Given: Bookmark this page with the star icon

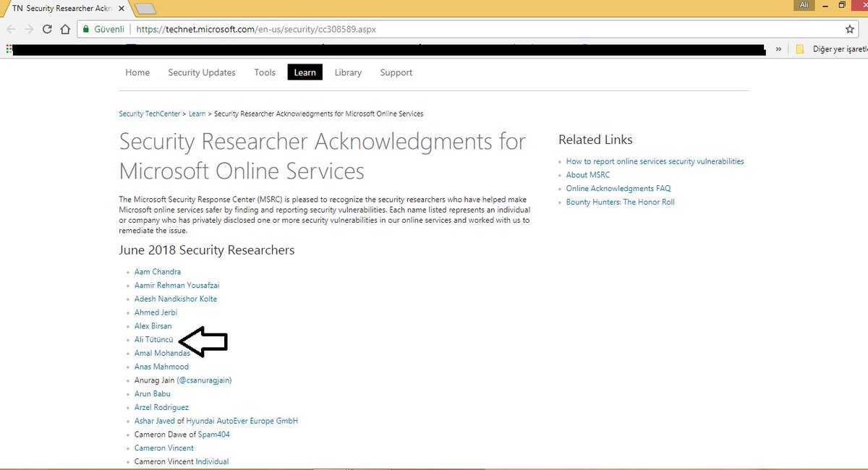Looking at the screenshot, I should point(851,29).
